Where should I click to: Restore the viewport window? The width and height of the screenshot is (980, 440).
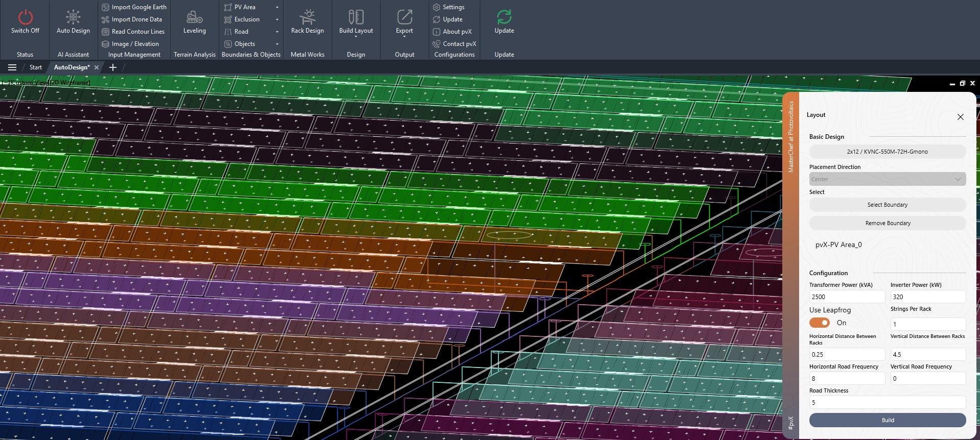click(x=962, y=83)
